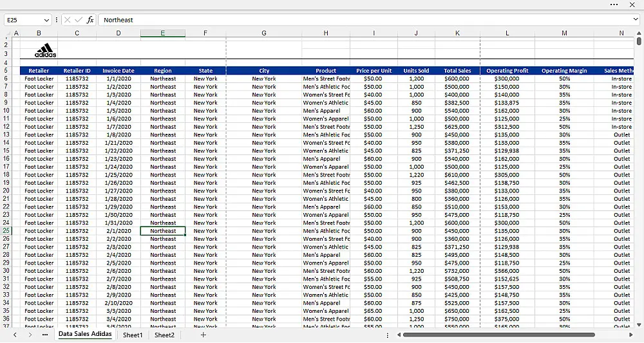
Task: Select the $65.00 price cell
Action: pos(374,311)
